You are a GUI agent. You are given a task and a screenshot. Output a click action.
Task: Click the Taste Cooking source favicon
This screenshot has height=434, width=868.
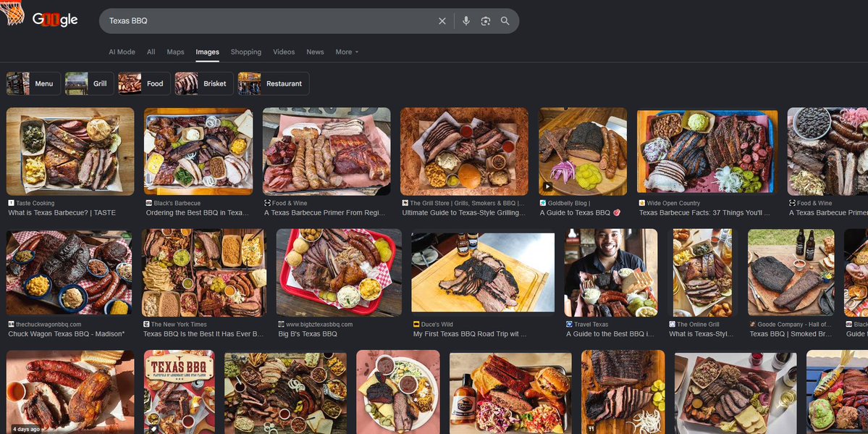point(11,204)
